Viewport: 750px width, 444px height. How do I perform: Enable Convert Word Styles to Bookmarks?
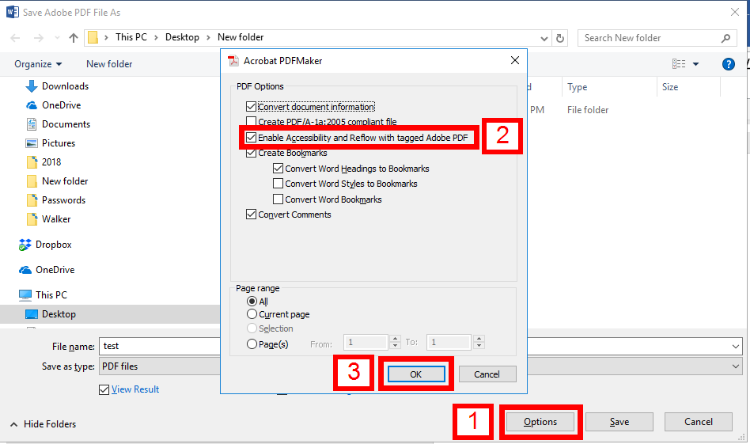pos(278,184)
